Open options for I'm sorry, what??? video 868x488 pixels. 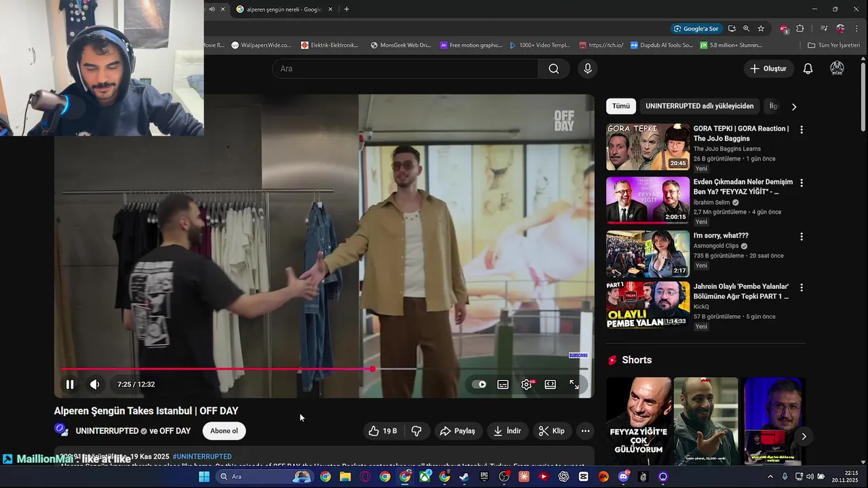(x=802, y=237)
